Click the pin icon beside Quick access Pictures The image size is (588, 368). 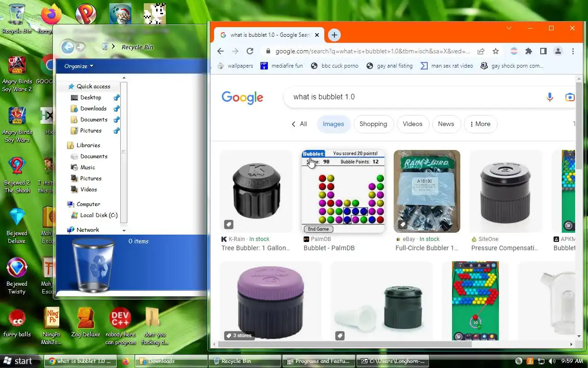click(117, 131)
